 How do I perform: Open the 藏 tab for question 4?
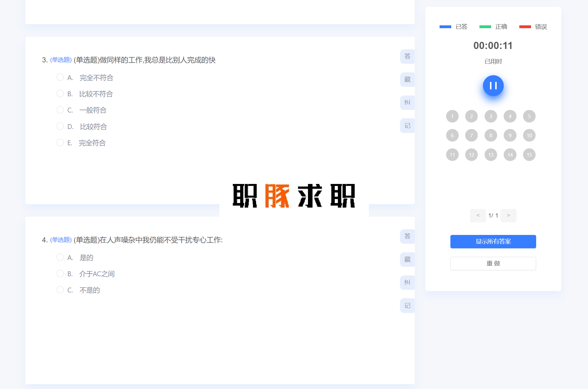407,259
